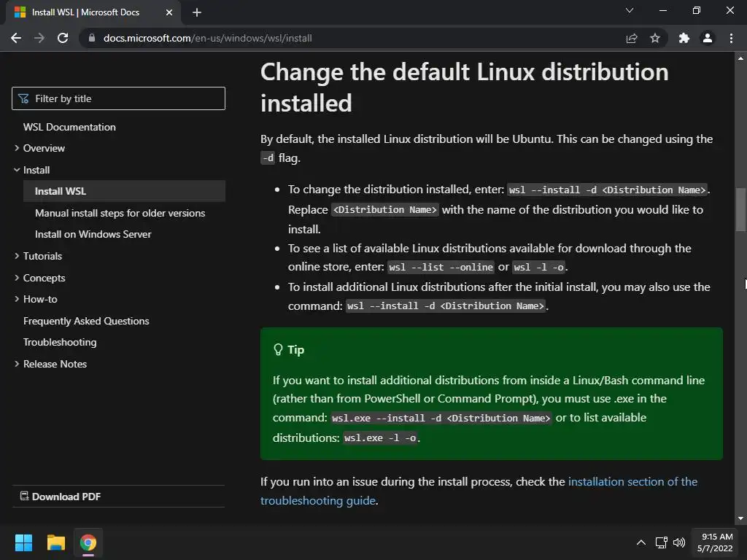Screen dimensions: 747x560
Task: Open the Chrome profile icon
Action: click(708, 38)
